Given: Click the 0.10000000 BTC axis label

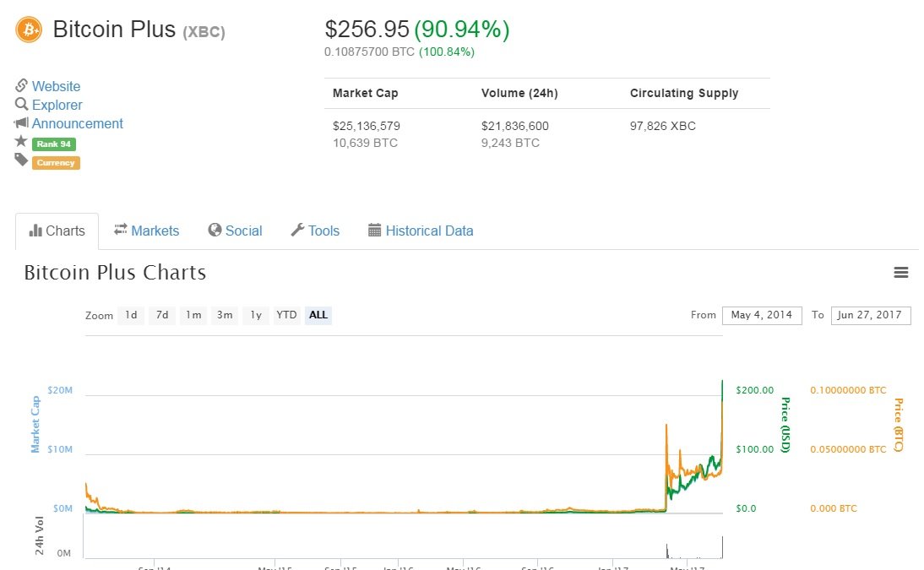Looking at the screenshot, I should pyautogui.click(x=848, y=390).
